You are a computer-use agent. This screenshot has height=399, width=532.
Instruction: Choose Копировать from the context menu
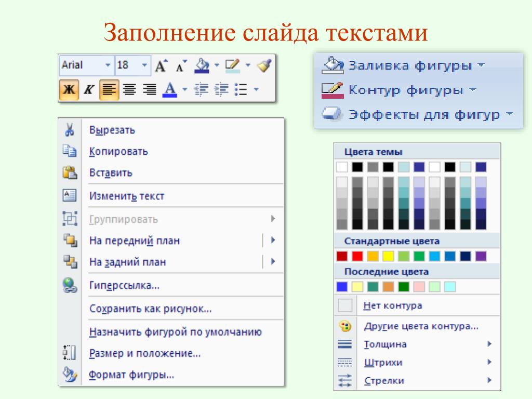(171, 151)
